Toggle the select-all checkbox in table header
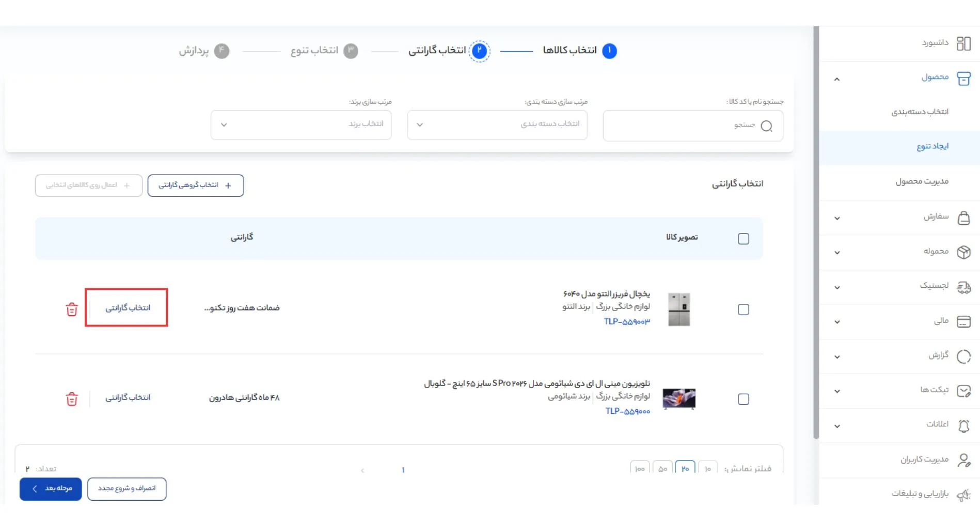Viewport: 980px width, 526px height. tap(743, 239)
